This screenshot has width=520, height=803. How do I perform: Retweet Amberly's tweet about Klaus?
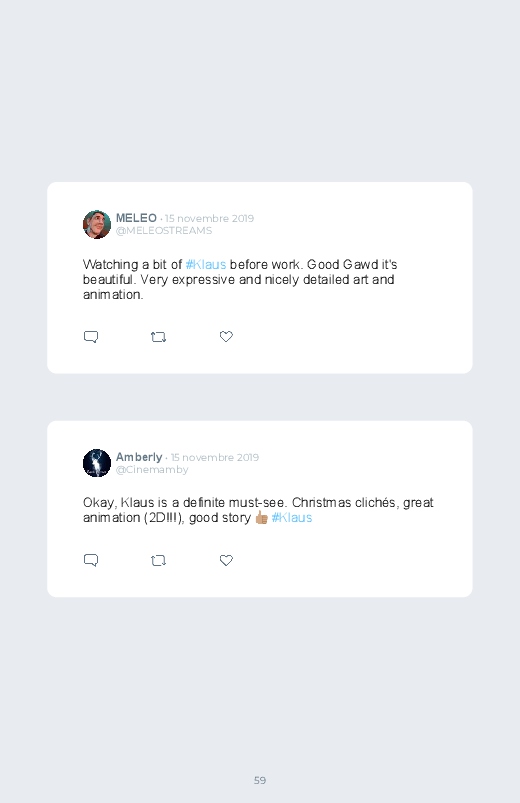[x=158, y=561]
